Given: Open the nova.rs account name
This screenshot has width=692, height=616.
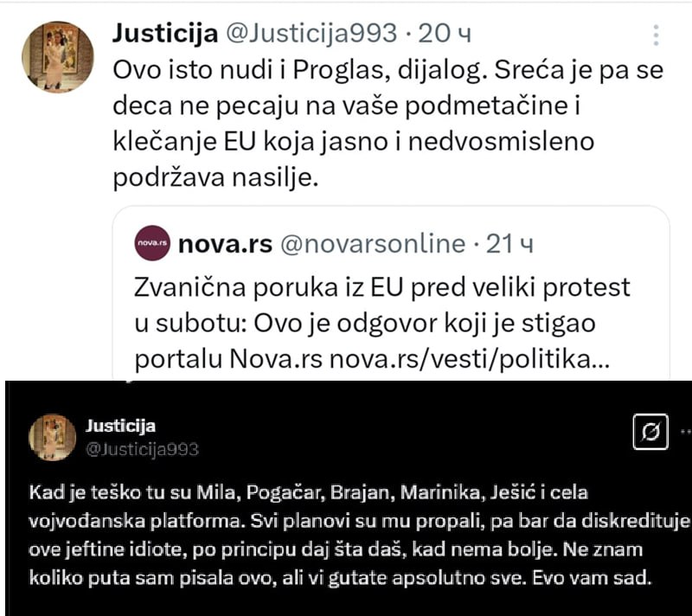Looking at the screenshot, I should 225,244.
